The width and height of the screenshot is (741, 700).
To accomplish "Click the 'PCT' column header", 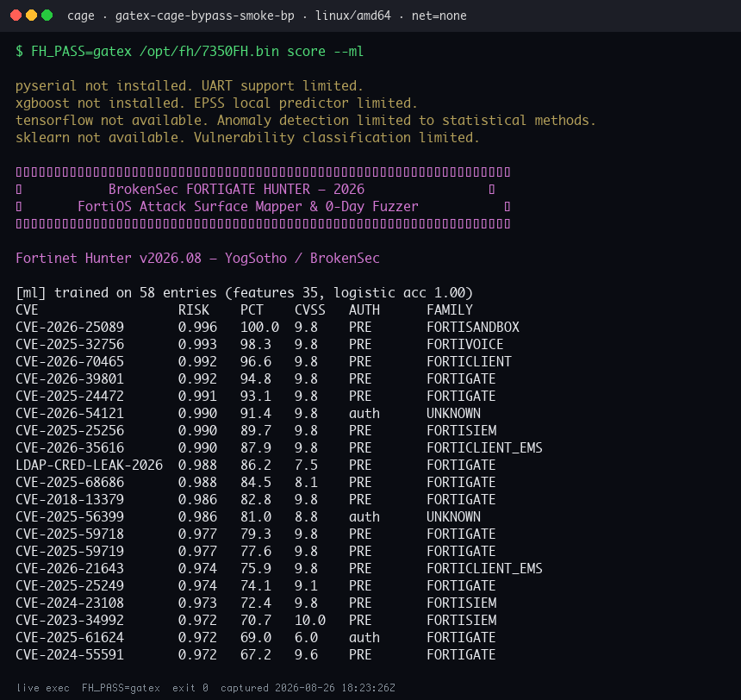I will pos(252,309).
